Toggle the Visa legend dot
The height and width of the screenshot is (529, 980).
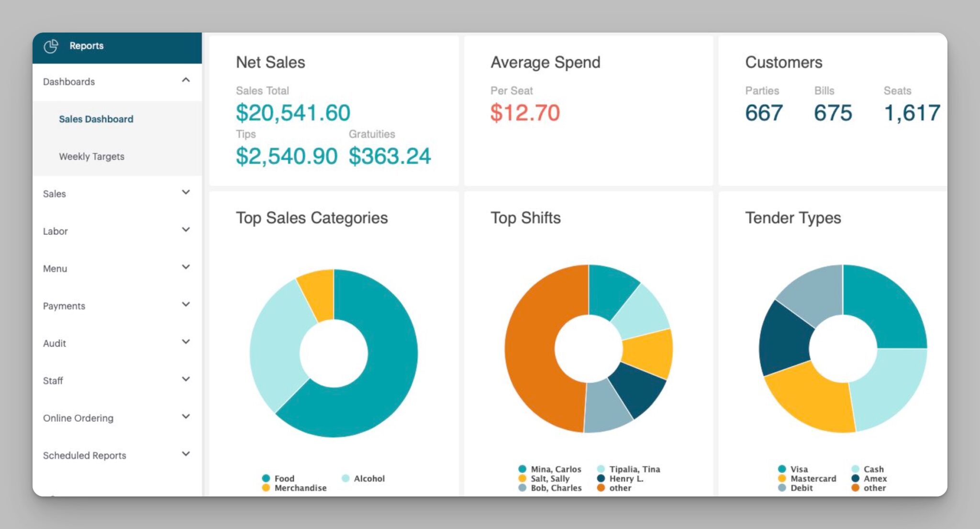782,469
